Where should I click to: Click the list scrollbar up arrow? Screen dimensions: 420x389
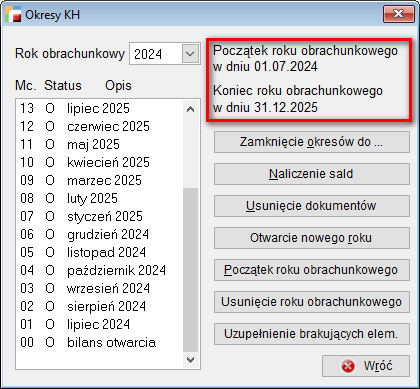pos(190,109)
